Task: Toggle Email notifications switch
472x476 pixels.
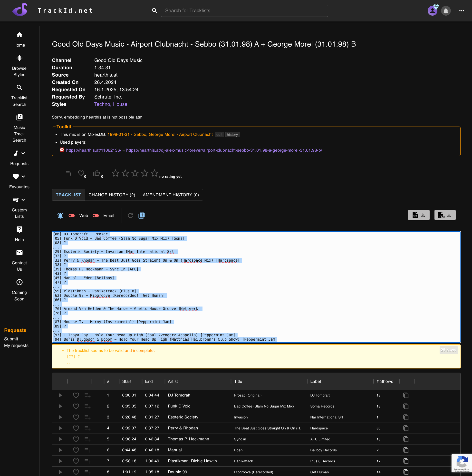Action: (96, 216)
